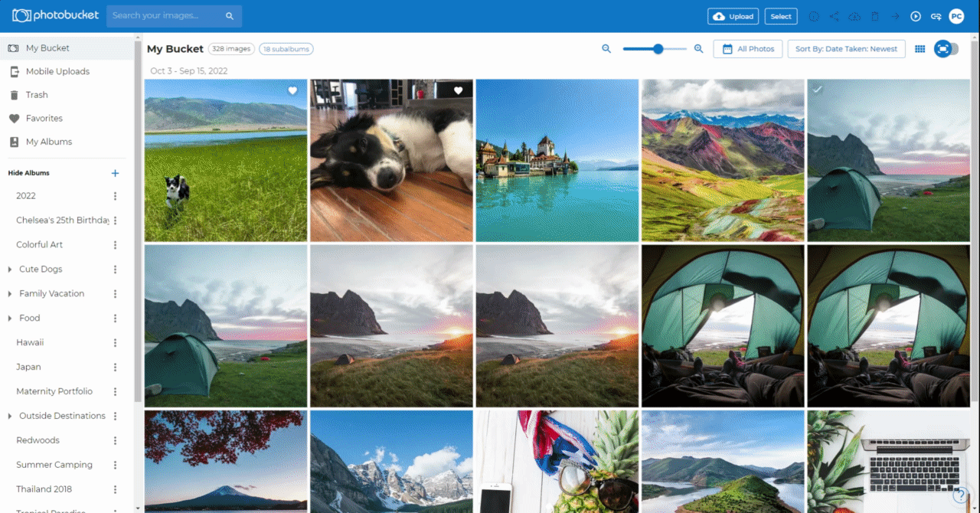Viewport: 980px width, 513px height.
Task: Click the Photobucket logo
Action: point(55,16)
